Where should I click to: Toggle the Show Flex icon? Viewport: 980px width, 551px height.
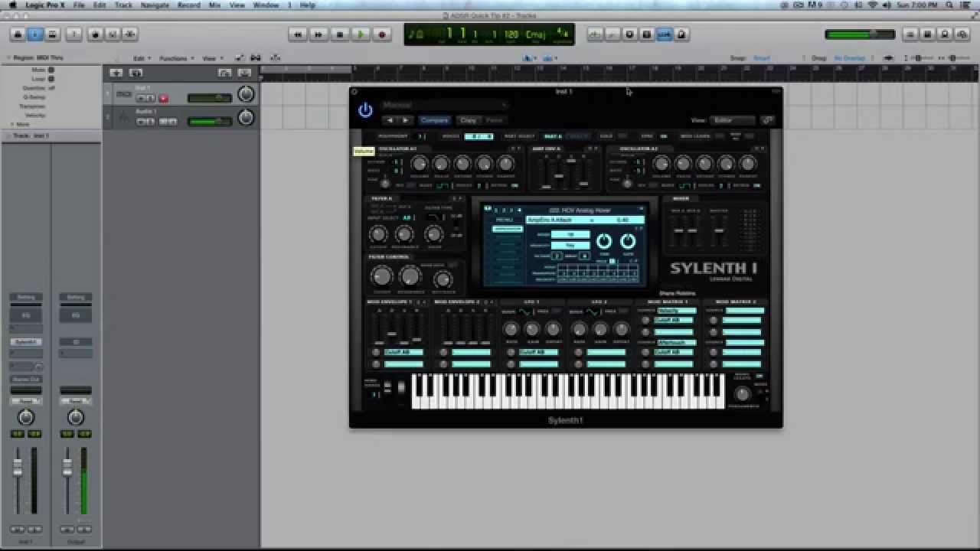[256, 58]
